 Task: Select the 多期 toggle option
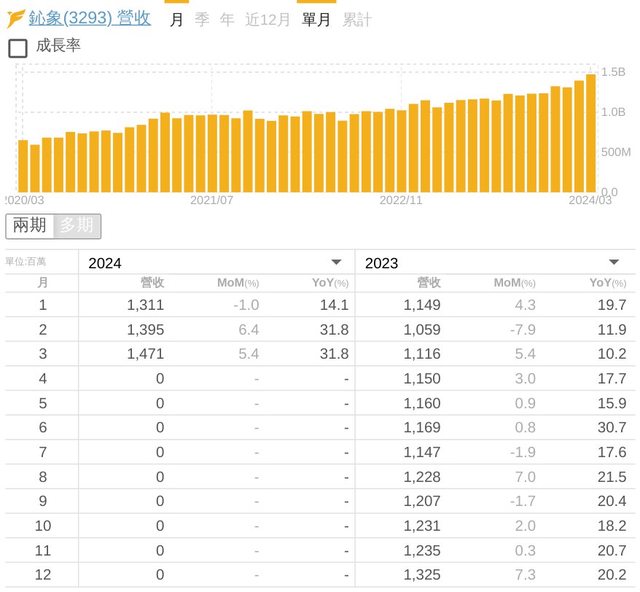(x=77, y=226)
